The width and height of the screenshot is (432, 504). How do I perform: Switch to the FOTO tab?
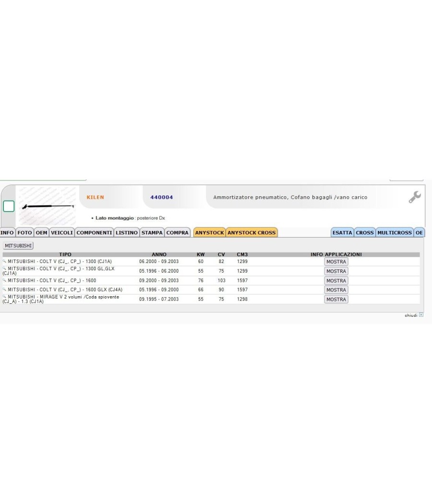click(25, 232)
